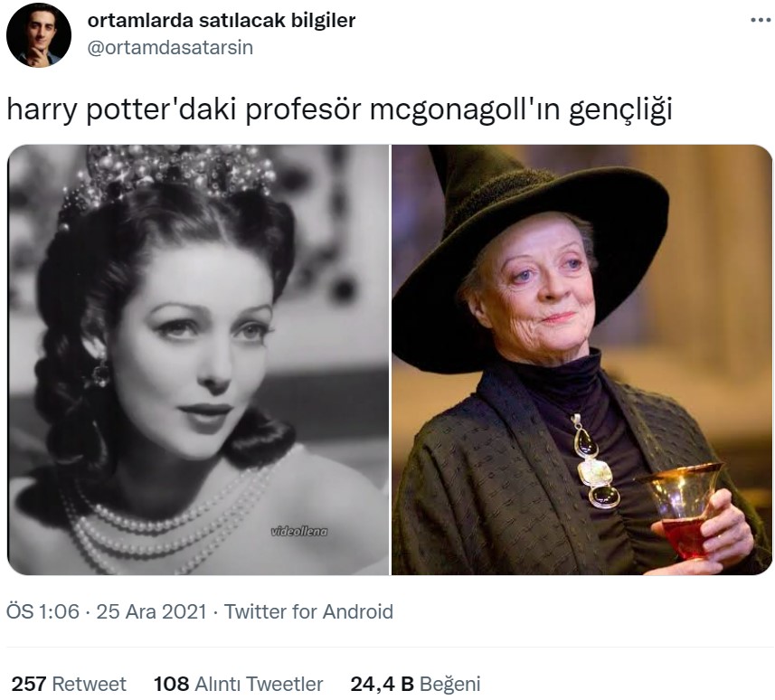Open the witch hat photo on right

(581, 360)
